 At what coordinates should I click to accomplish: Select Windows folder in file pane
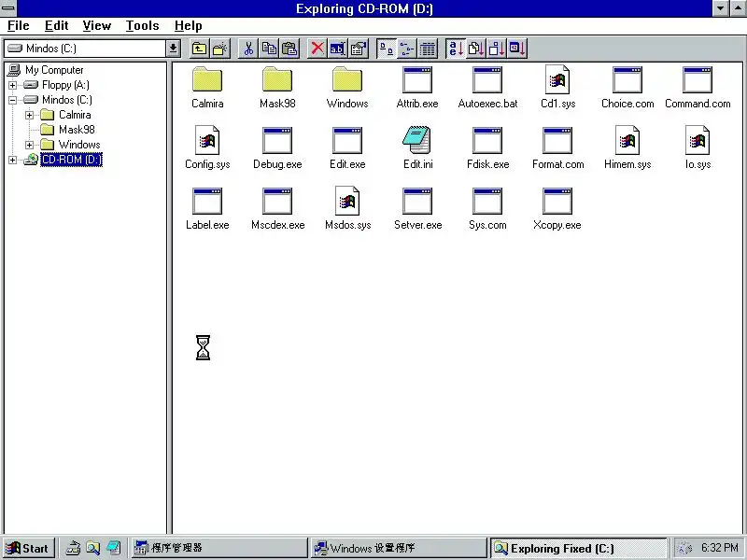click(347, 88)
